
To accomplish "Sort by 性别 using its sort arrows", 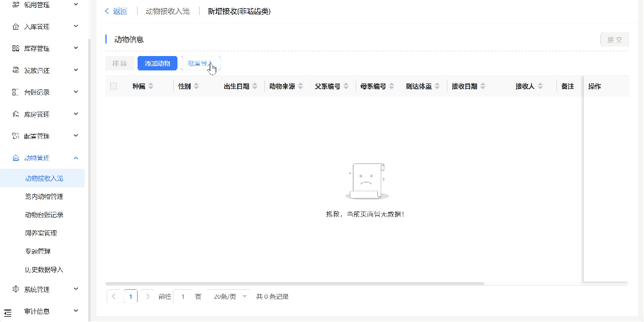I will pos(197,86).
